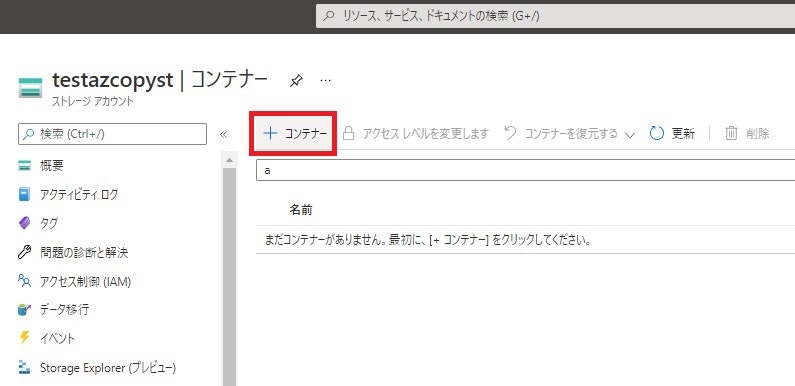Click the 更新 refresh button
The image size is (795, 386).
(x=672, y=134)
